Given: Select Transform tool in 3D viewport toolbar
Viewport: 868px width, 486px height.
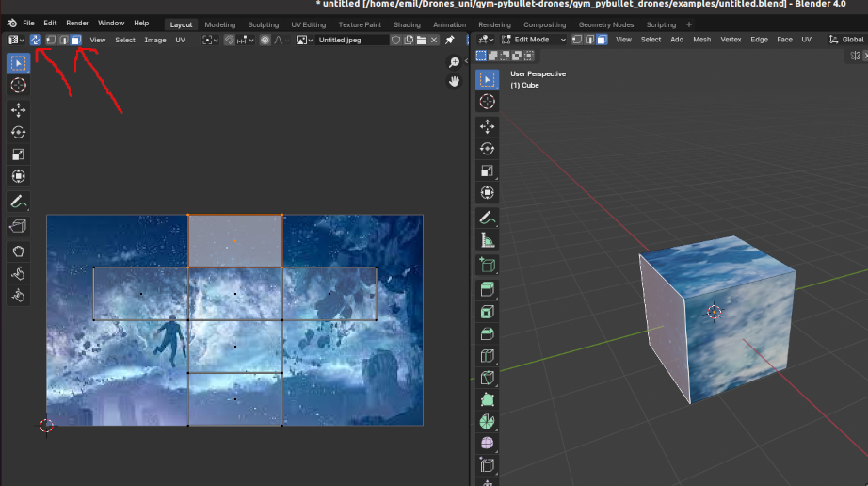Looking at the screenshot, I should pos(487,193).
